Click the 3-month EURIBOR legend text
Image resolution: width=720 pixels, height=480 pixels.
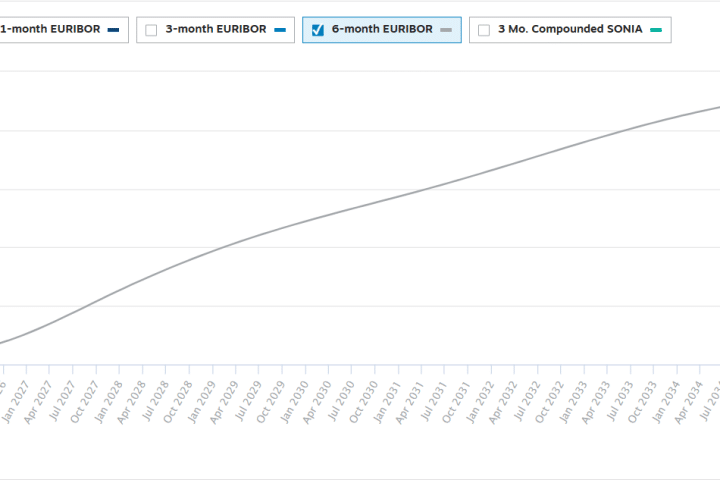pyautogui.click(x=215, y=30)
